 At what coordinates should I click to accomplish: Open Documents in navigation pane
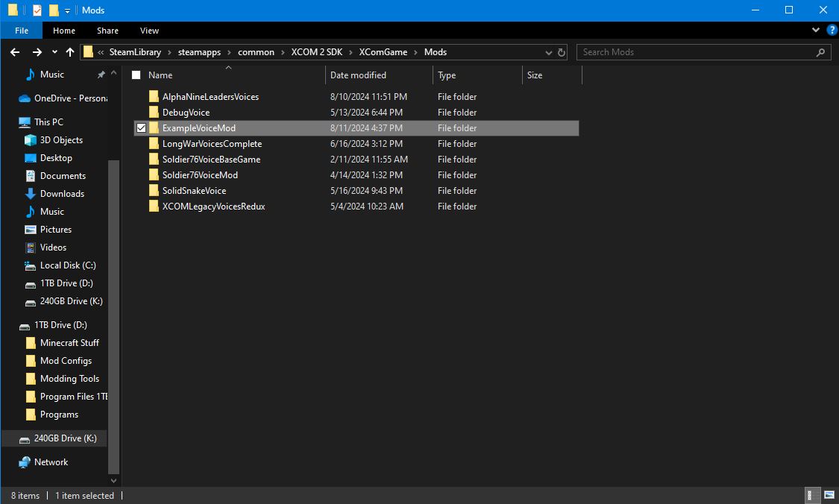63,175
